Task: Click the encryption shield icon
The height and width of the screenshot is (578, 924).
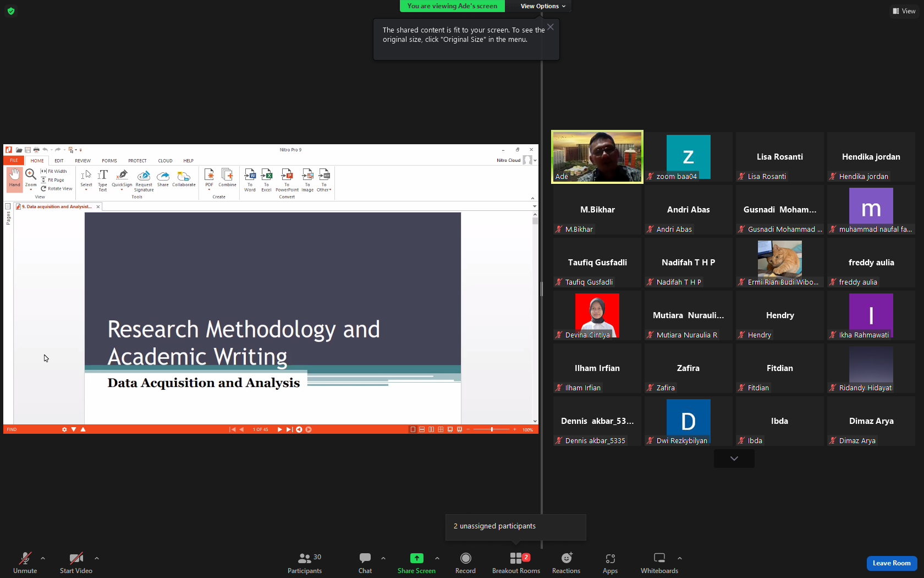Action: (11, 11)
